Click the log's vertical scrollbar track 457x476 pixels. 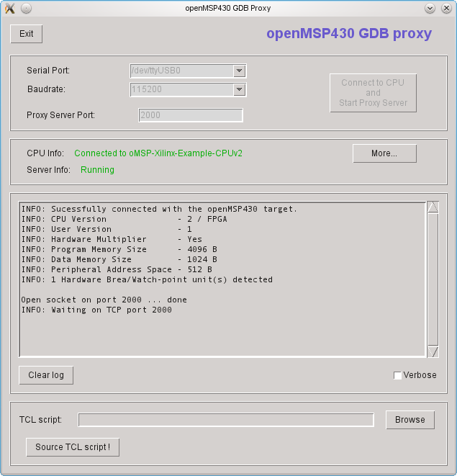(433, 281)
